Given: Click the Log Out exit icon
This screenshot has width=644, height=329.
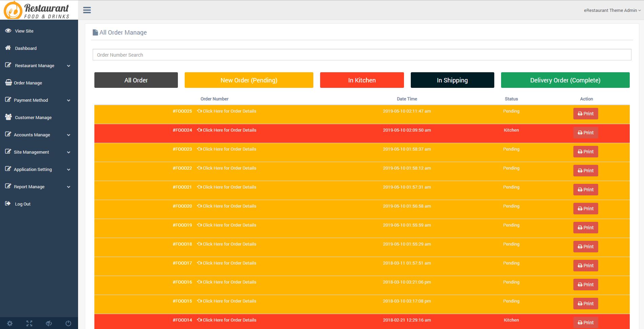Looking at the screenshot, I should pos(8,204).
